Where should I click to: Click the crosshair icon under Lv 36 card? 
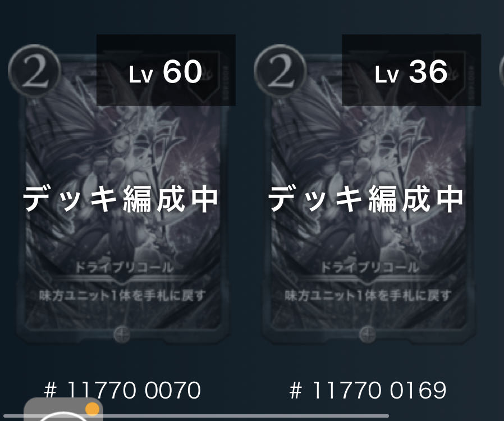click(368, 335)
